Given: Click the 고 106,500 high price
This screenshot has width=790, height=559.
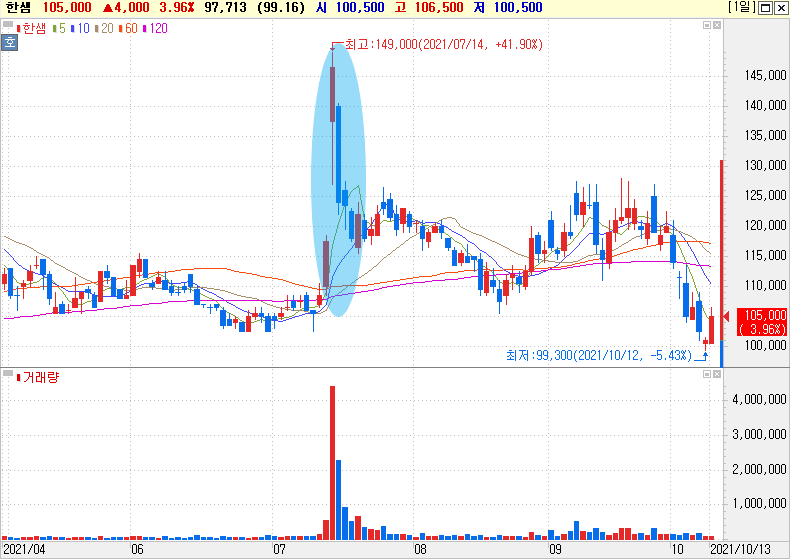Looking at the screenshot, I should (x=429, y=8).
